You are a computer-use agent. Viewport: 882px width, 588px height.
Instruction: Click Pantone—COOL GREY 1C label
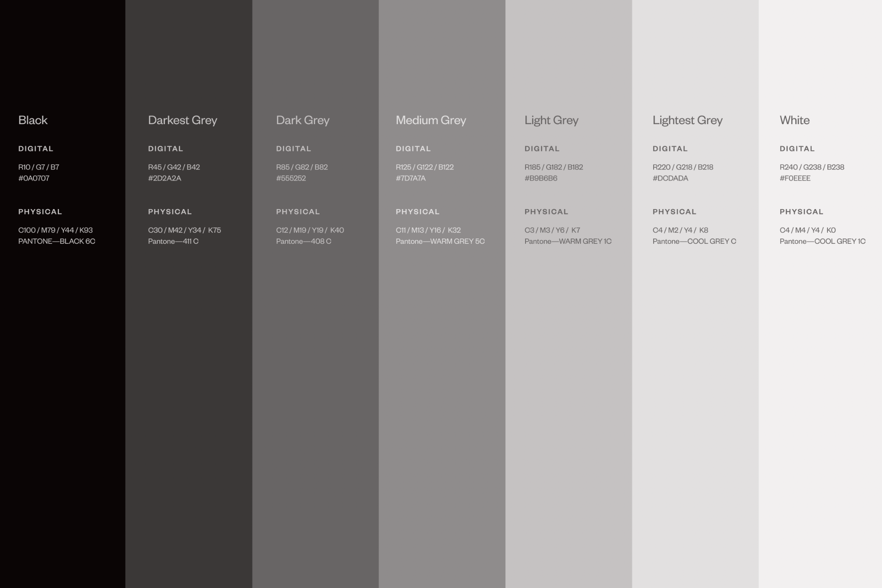point(823,241)
